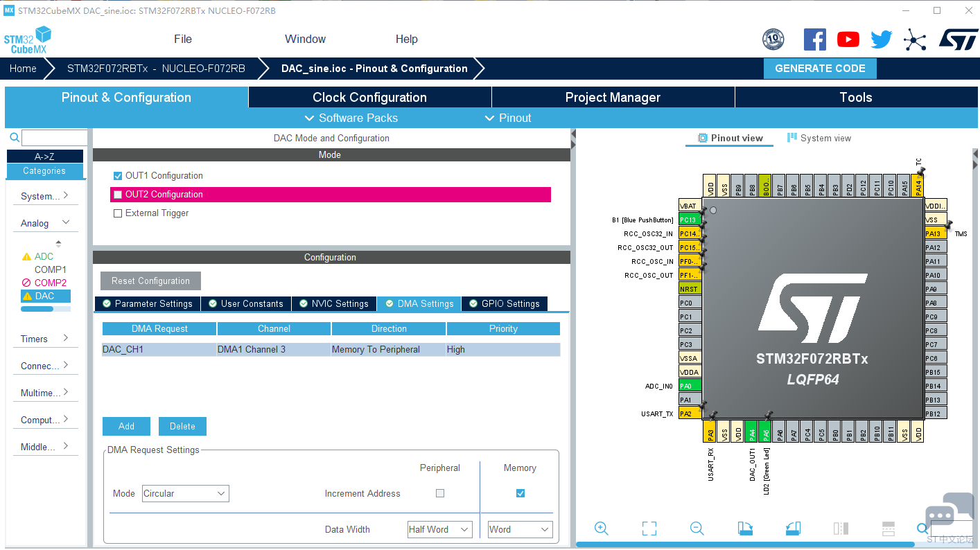The width and height of the screenshot is (980, 550).
Task: Open the Help menu
Action: coord(407,39)
